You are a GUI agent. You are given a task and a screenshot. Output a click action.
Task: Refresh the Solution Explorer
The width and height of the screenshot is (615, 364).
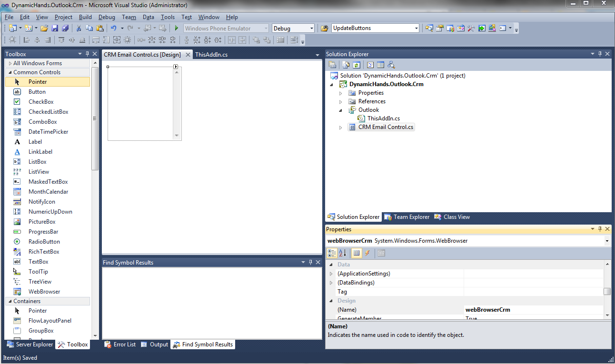(x=356, y=64)
